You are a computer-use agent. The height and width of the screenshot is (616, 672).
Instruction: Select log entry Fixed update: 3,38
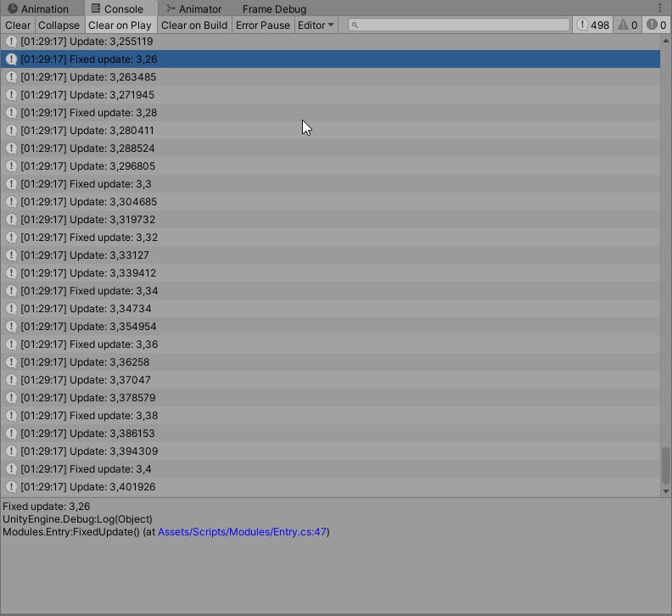pyautogui.click(x=330, y=416)
